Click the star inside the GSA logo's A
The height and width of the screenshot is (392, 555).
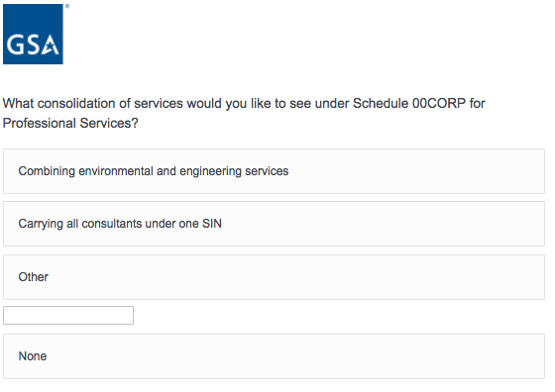point(50,48)
